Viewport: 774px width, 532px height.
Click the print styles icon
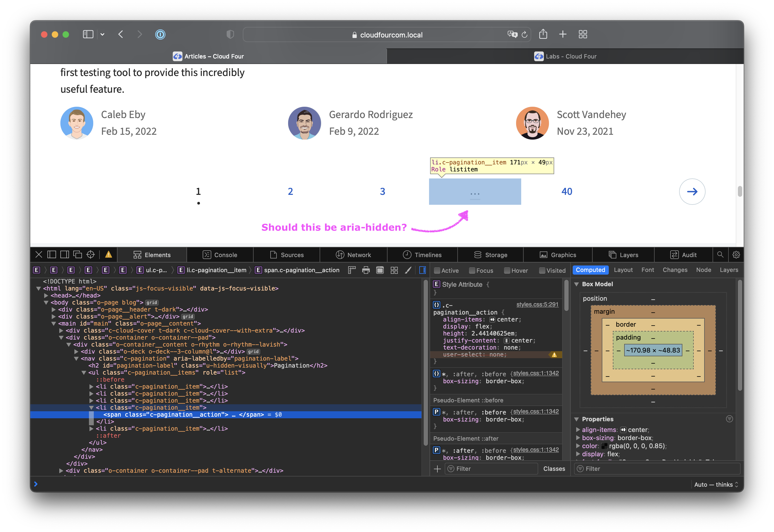tap(366, 270)
